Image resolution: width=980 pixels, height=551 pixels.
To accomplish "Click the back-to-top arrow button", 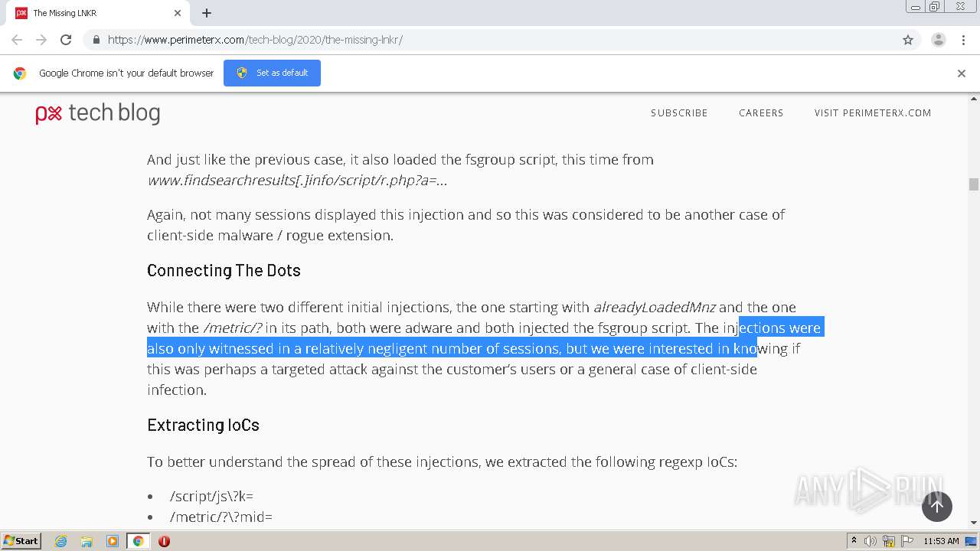I will pyautogui.click(x=936, y=507).
